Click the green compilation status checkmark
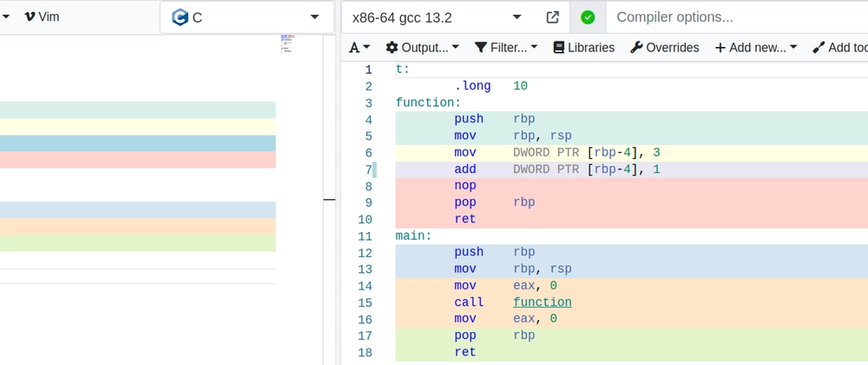This screenshot has width=868, height=365. (588, 17)
